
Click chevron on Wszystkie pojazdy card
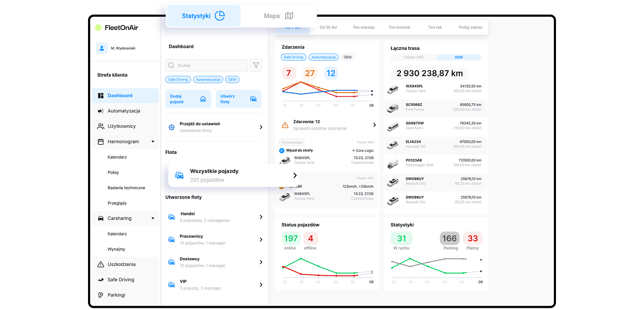click(295, 175)
